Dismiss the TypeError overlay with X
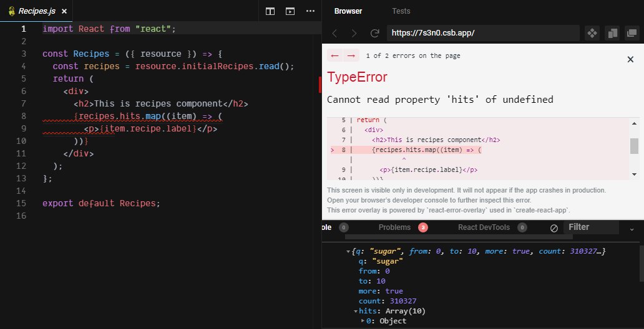 [x=630, y=59]
